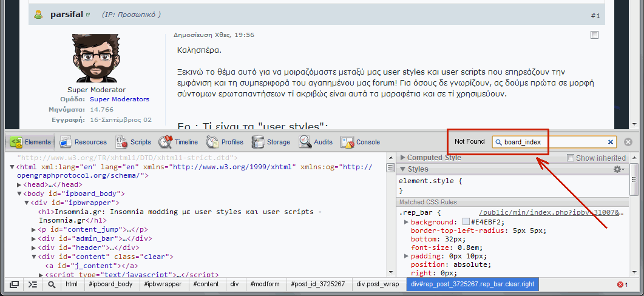This screenshot has width=644, height=296.
Task: Expand the div header node
Action: coord(34,247)
